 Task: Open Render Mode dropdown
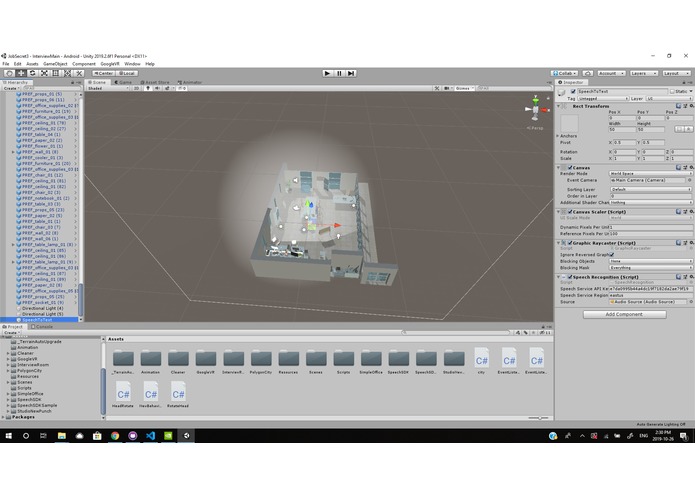(x=651, y=174)
